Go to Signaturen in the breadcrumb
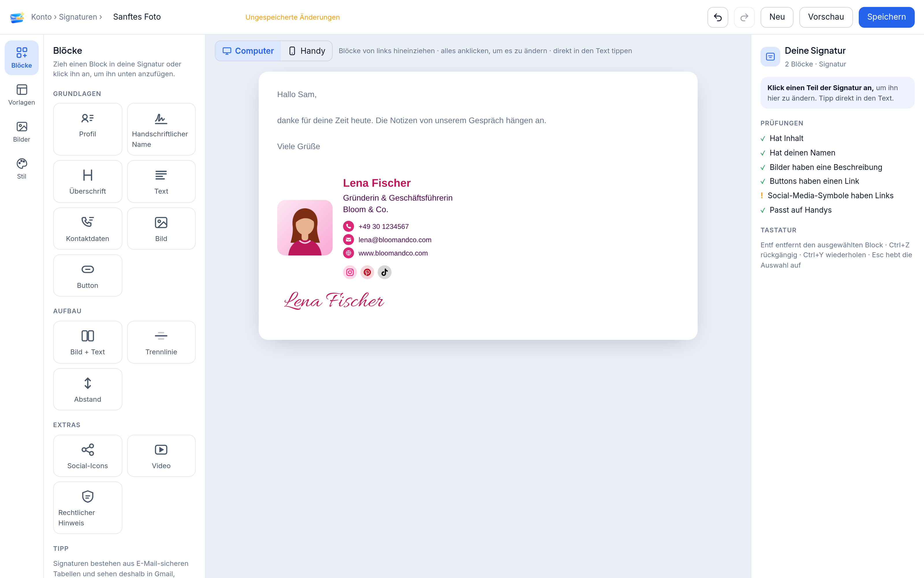Viewport: 924px width, 578px height. click(78, 17)
